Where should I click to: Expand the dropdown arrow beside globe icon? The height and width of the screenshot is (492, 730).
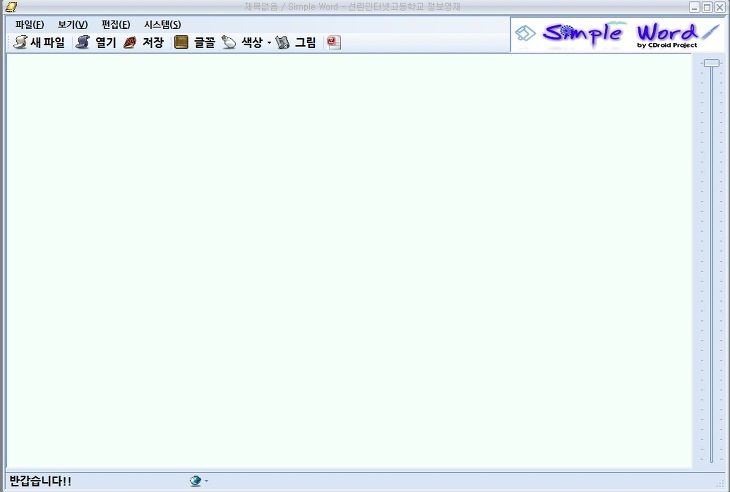207,481
